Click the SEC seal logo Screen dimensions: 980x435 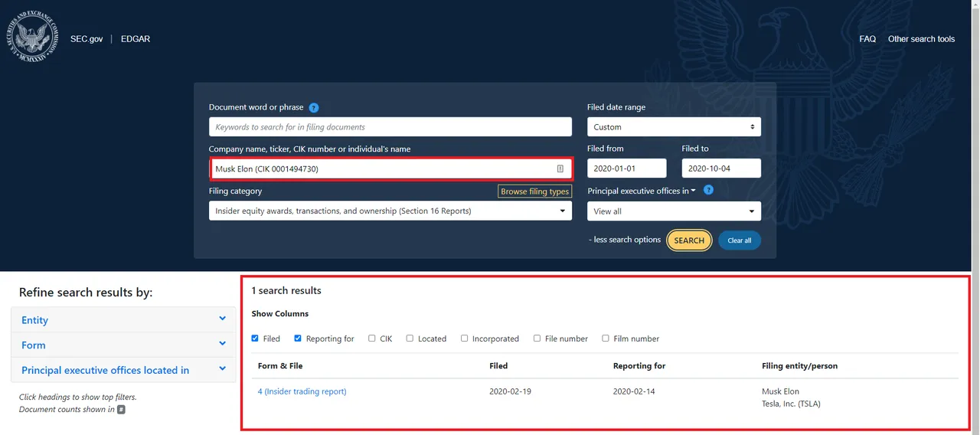click(32, 37)
